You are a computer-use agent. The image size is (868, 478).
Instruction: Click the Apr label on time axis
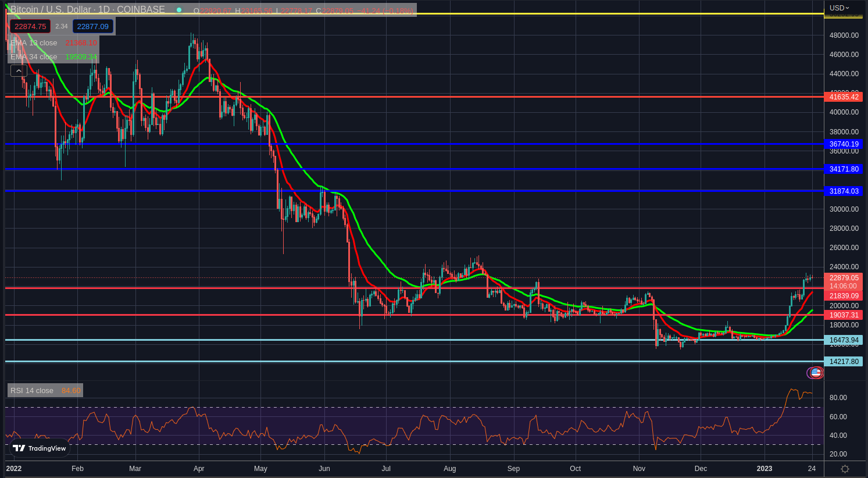(199, 469)
